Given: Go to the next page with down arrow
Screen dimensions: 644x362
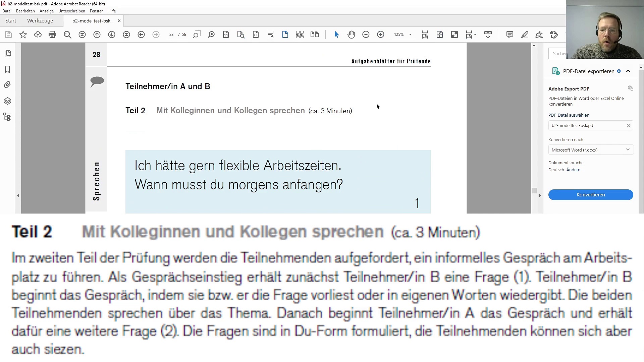Looking at the screenshot, I should pyautogui.click(x=112, y=35).
